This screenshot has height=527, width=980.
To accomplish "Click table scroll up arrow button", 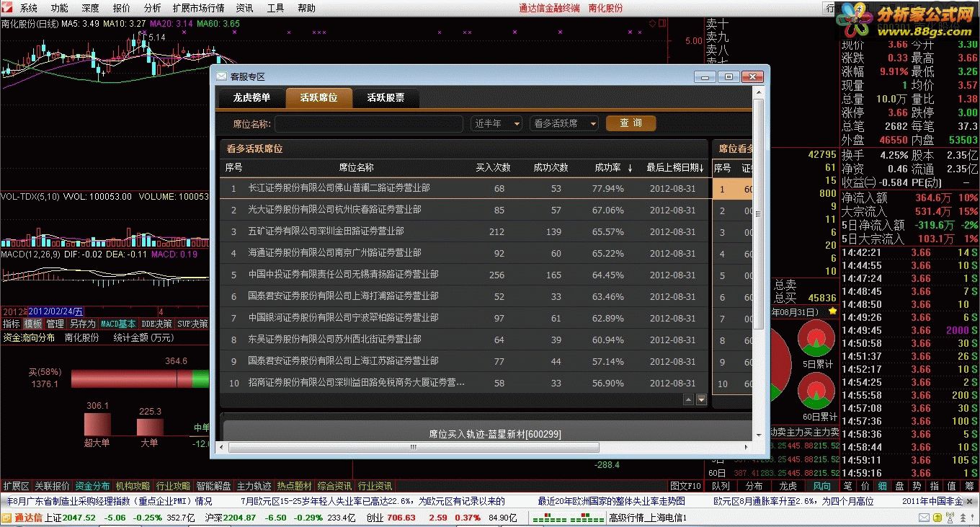I will pos(688,399).
